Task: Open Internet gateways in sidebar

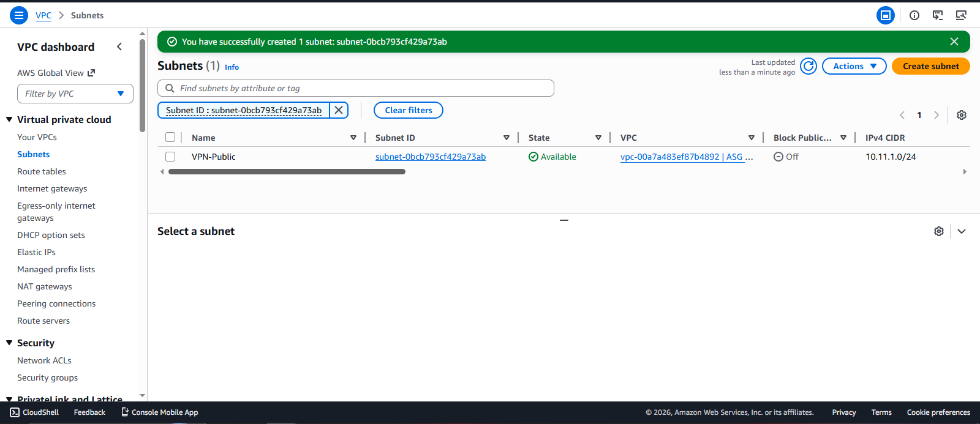Action: tap(52, 188)
